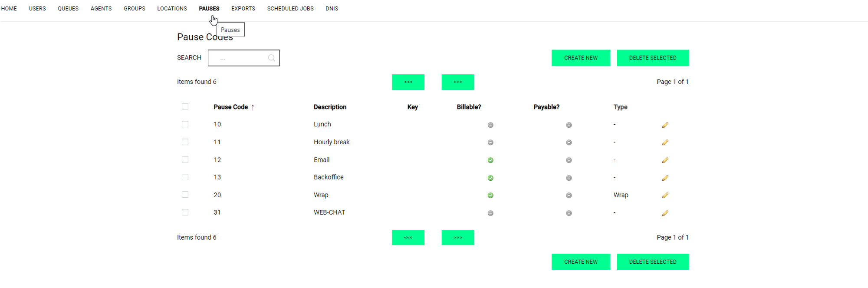Select the checkbox for pause code 10
The height and width of the screenshot is (288, 868).
click(x=185, y=124)
